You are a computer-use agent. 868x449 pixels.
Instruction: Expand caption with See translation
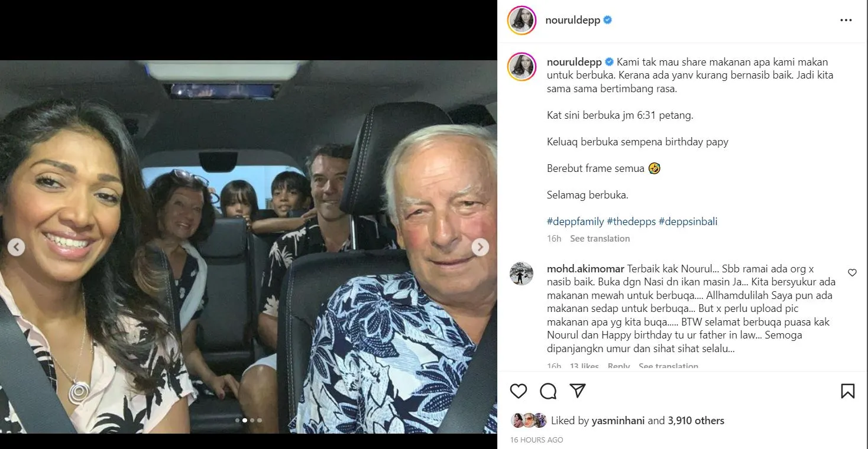click(x=600, y=239)
